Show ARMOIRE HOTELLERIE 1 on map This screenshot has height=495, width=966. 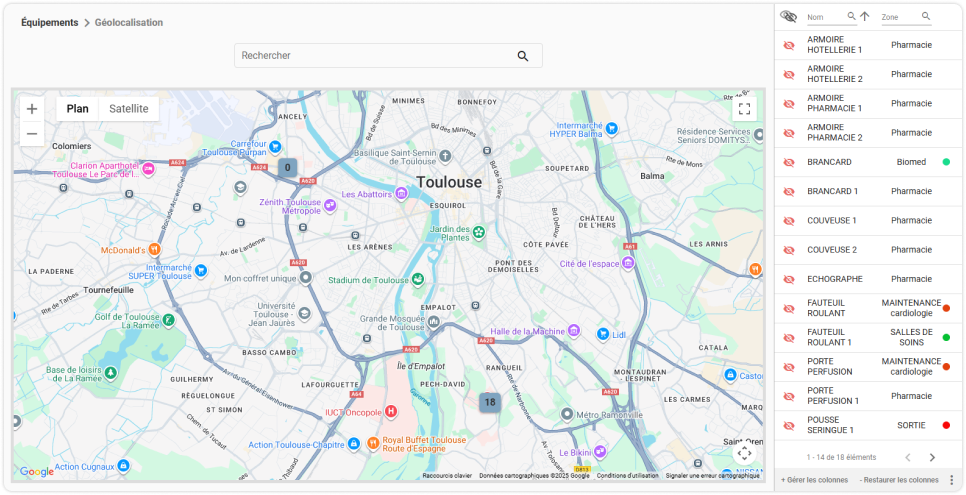coord(789,45)
